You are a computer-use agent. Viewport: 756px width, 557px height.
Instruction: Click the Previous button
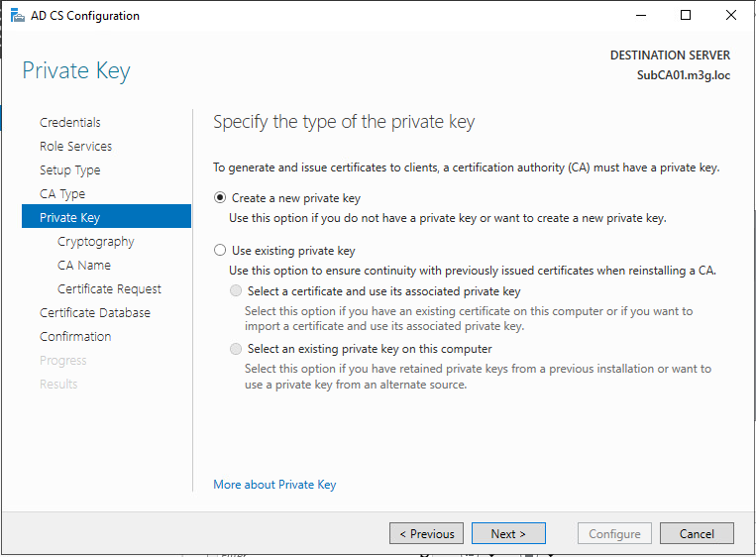(x=426, y=534)
